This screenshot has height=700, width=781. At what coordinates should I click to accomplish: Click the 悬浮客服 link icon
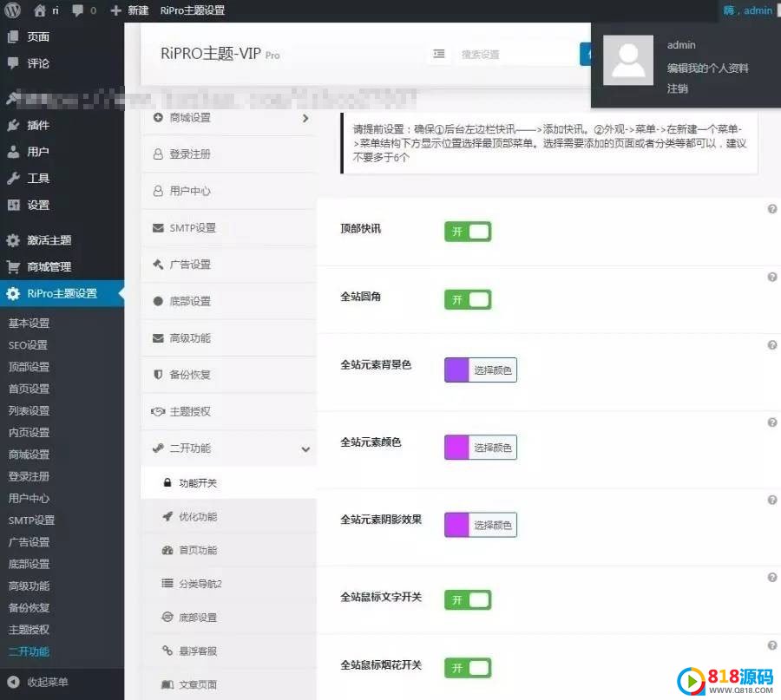pyautogui.click(x=167, y=651)
